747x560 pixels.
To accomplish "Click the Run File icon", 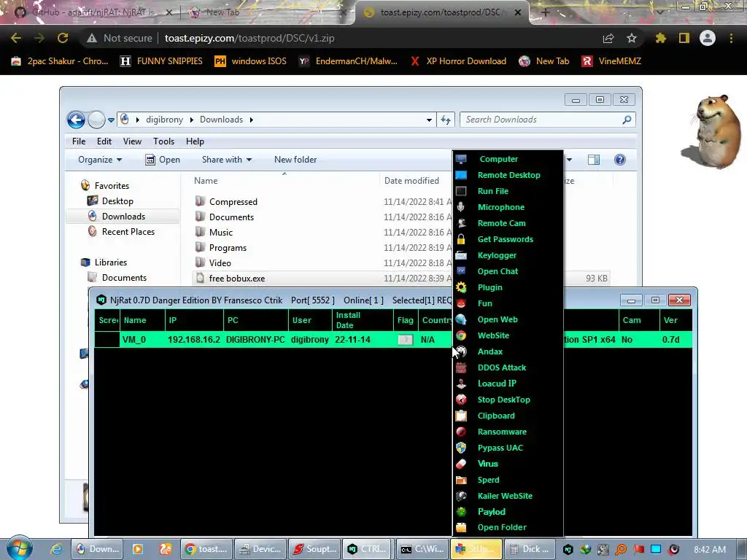I will 461,191.
